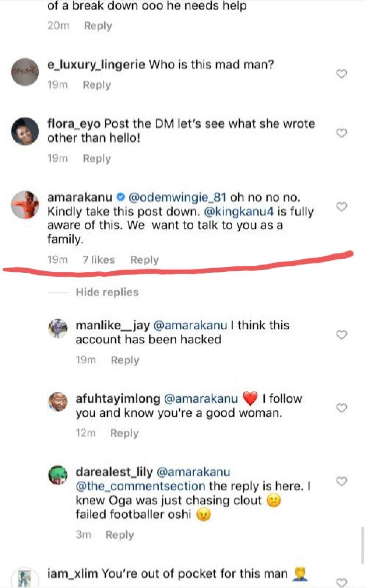Reply to manlike__jay's comment
Viewport: 366px width, 588px height.
[x=125, y=360]
